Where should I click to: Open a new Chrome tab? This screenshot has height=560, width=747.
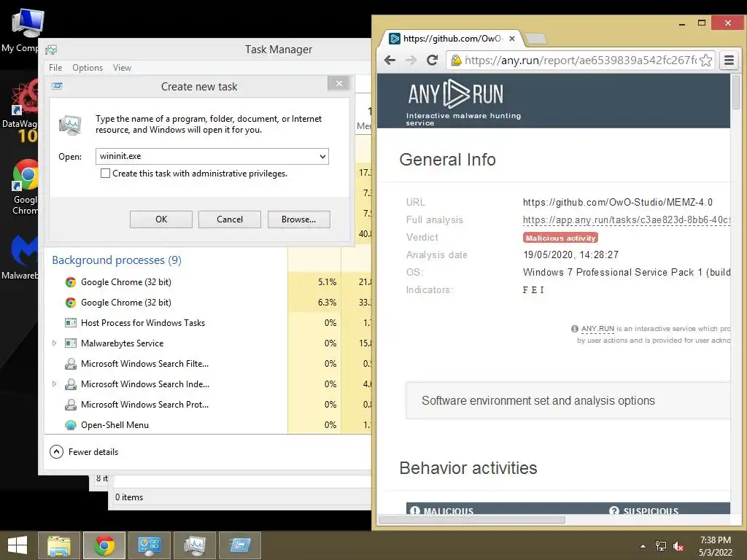click(x=536, y=39)
